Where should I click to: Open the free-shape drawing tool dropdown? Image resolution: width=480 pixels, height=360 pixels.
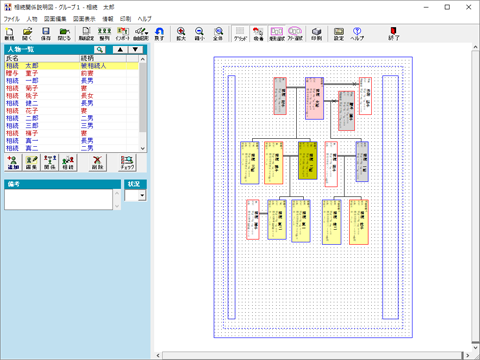(141, 34)
